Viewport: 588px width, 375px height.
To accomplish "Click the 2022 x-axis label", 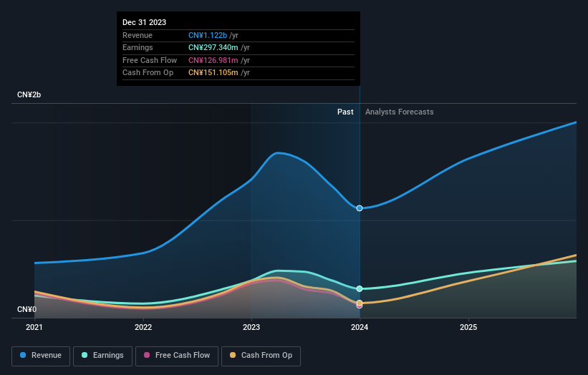I will coord(143,328).
